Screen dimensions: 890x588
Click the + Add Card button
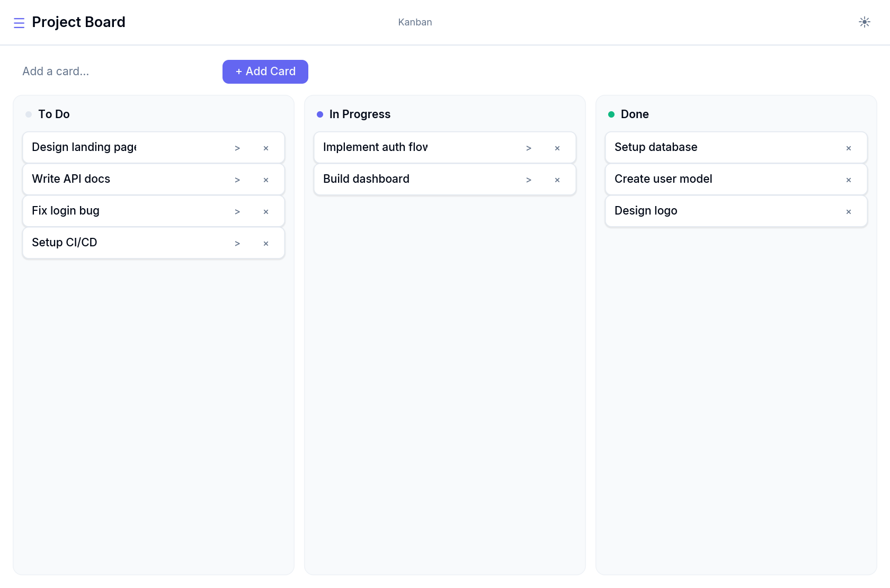pos(265,72)
